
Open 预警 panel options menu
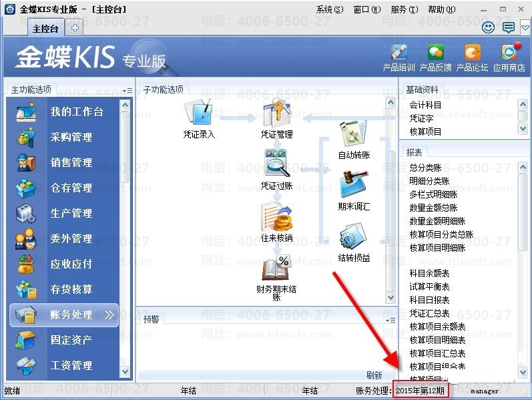[390, 321]
